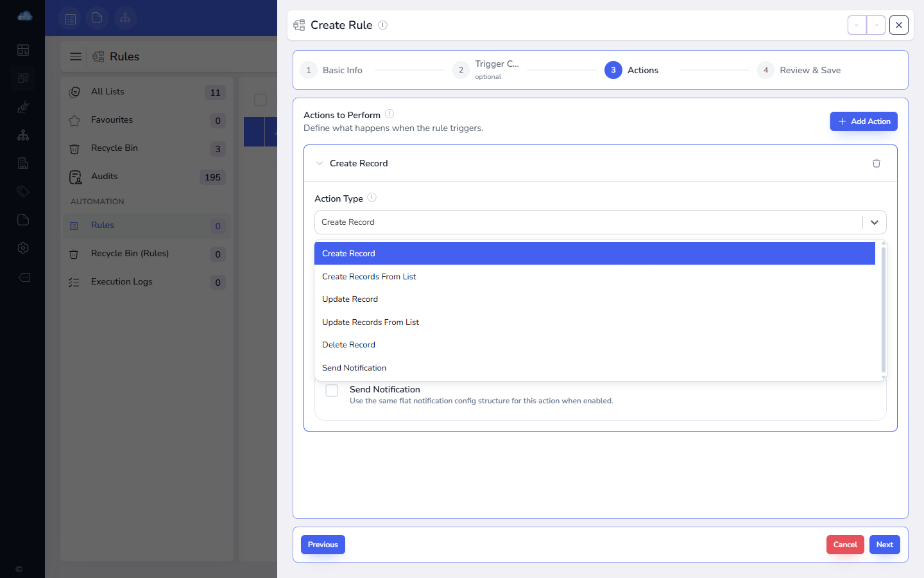
Task: Click the dropdown list scrollbar
Action: 884,310
